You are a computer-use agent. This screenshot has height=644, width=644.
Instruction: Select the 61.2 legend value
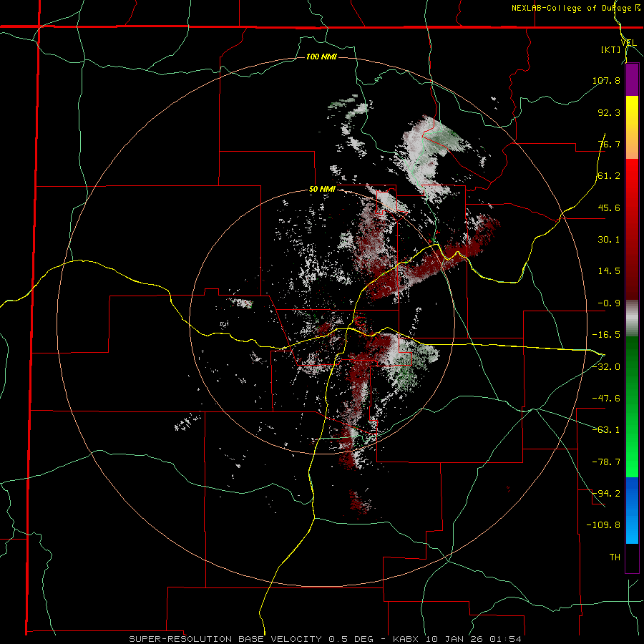(609, 176)
